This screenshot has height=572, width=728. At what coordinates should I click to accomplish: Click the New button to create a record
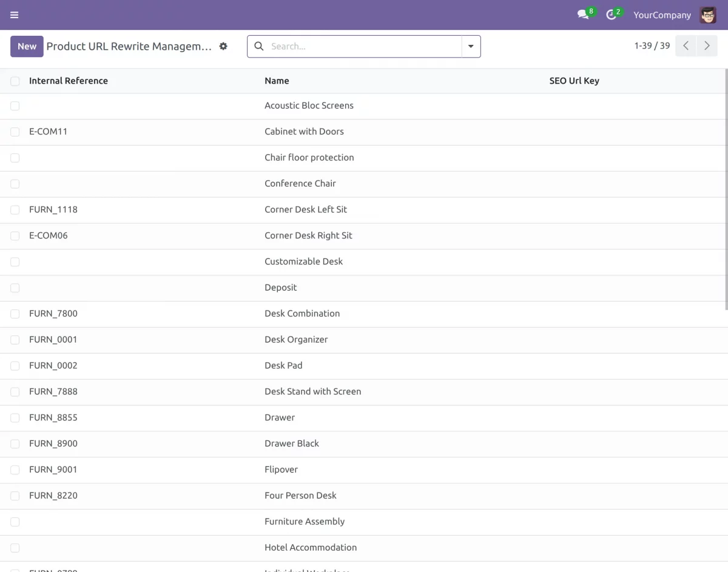pyautogui.click(x=27, y=45)
